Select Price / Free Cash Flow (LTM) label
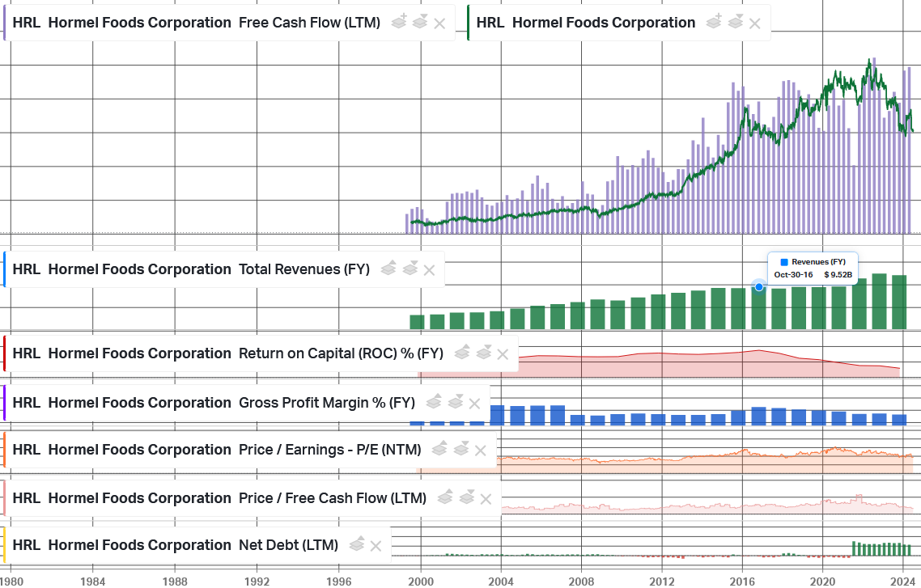921x588 pixels. click(219, 498)
